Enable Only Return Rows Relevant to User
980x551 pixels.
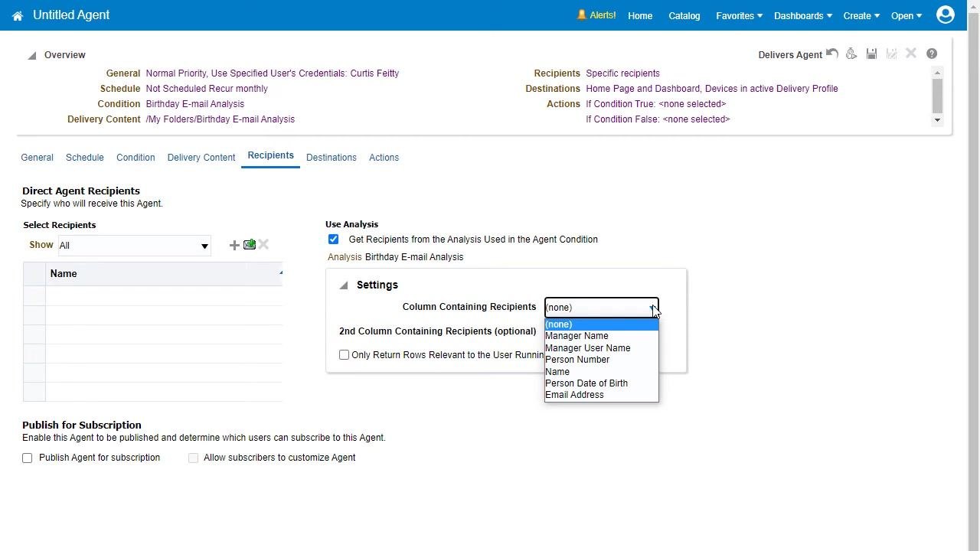point(344,355)
